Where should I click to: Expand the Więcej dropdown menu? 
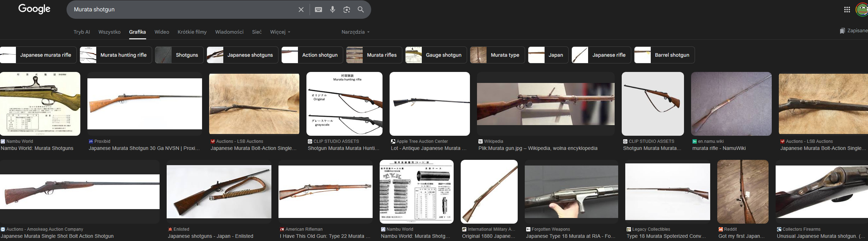click(280, 32)
